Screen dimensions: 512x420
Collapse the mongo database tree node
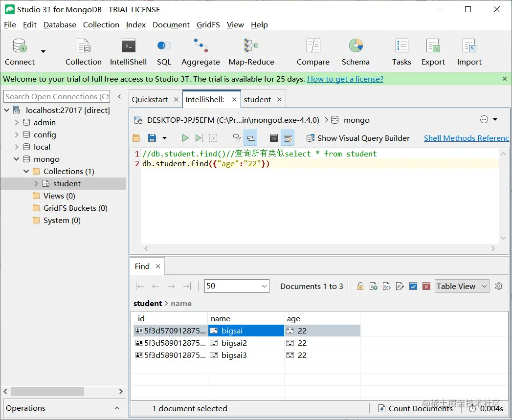point(16,159)
